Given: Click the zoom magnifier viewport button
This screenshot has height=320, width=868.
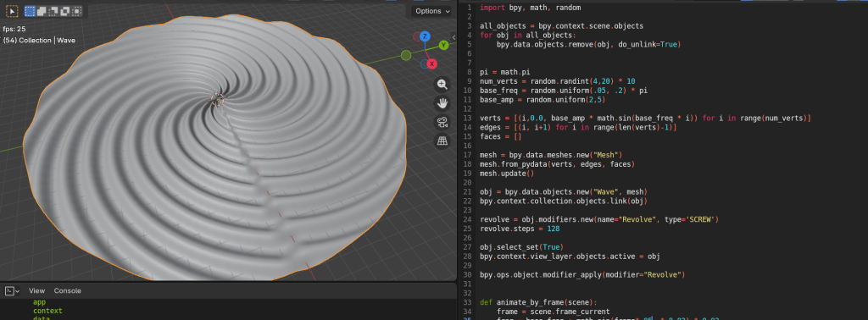Looking at the screenshot, I should [442, 85].
